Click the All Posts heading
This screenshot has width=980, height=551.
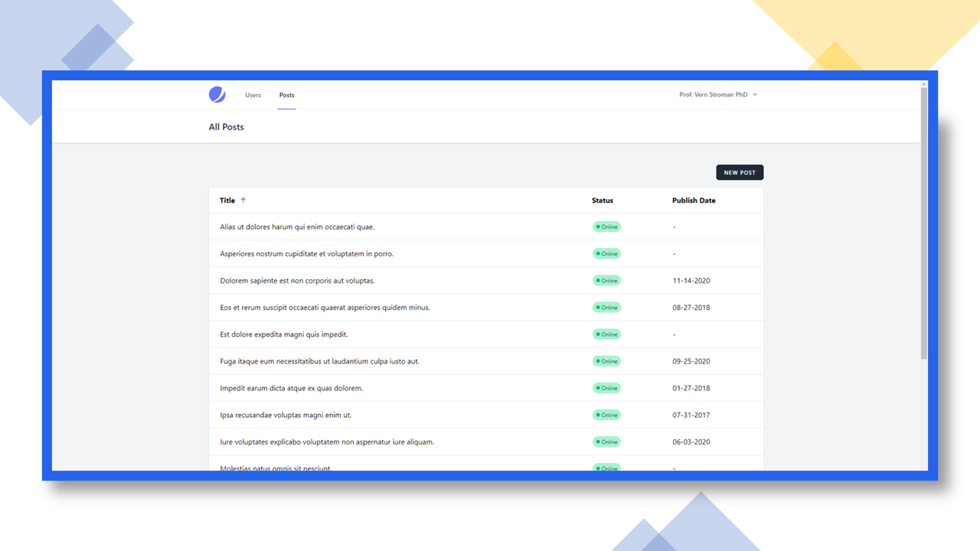coord(226,127)
